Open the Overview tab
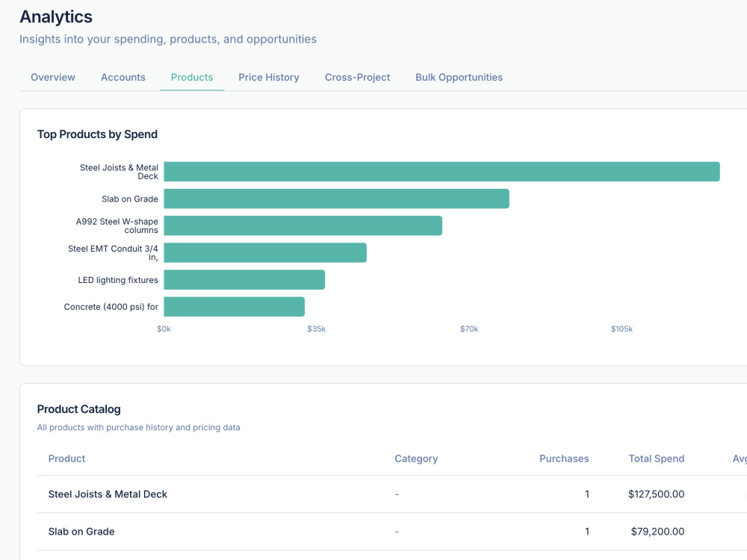The height and width of the screenshot is (560, 747). tap(53, 77)
